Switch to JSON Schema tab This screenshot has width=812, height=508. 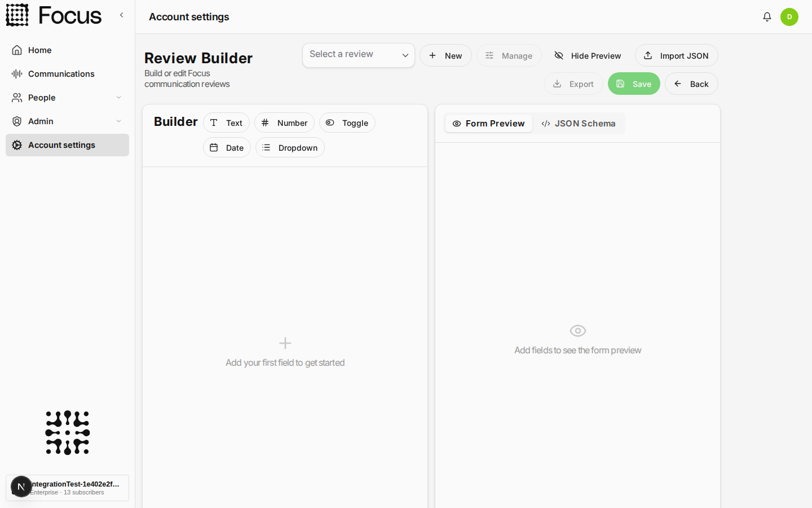coord(578,124)
